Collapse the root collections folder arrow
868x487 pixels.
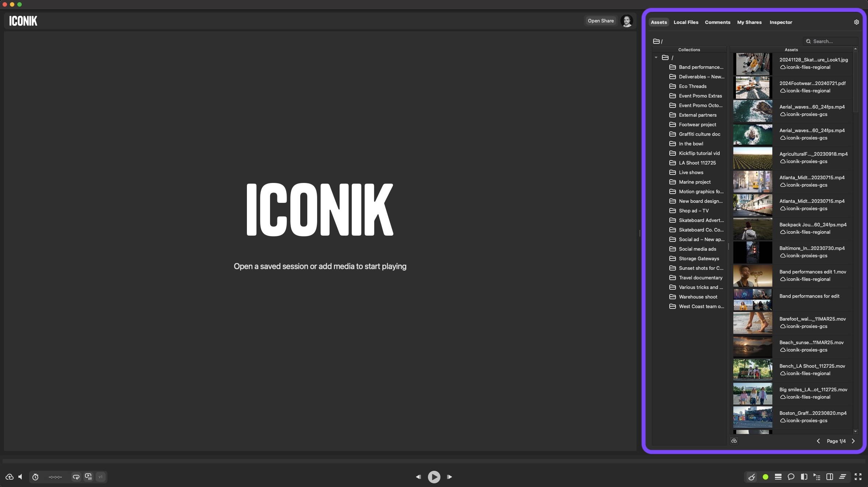(656, 57)
